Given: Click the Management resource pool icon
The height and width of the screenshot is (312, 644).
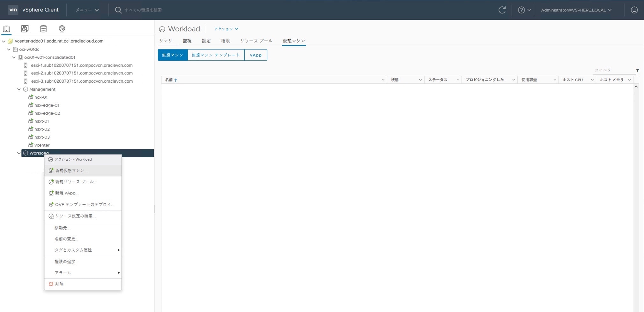Looking at the screenshot, I should 26,89.
